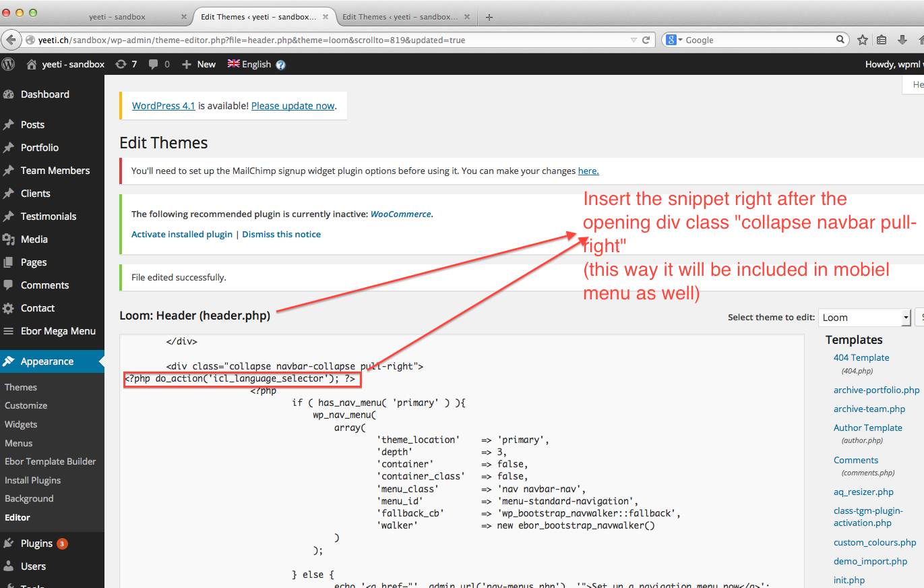This screenshot has height=588, width=924.
Task: Close the first yeeti - sandbox tab
Action: pos(185,17)
